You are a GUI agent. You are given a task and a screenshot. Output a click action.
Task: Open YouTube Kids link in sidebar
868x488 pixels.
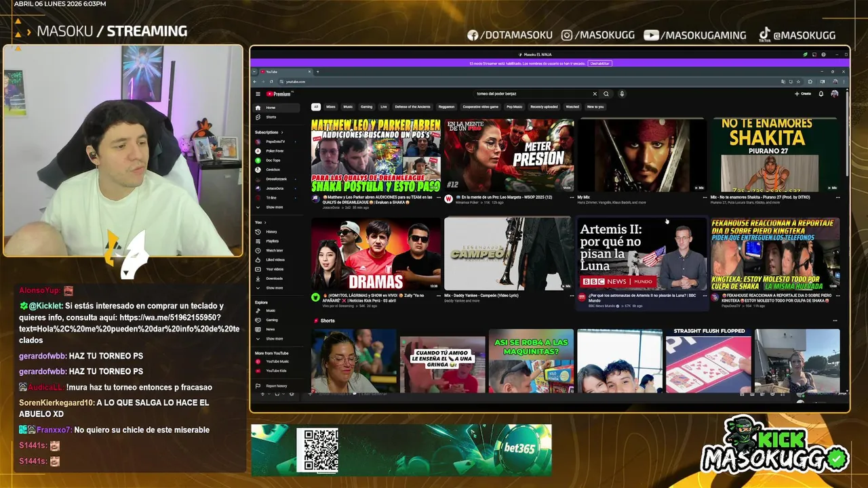pyautogui.click(x=276, y=371)
